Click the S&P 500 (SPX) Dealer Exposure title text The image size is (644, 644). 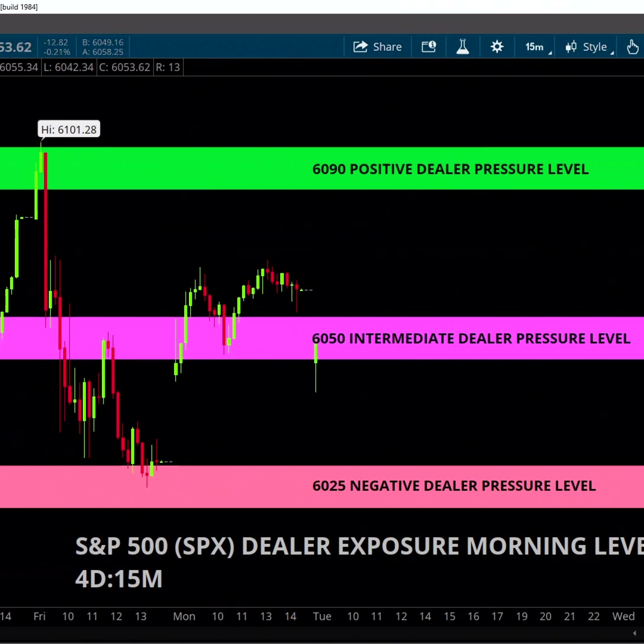(359, 546)
